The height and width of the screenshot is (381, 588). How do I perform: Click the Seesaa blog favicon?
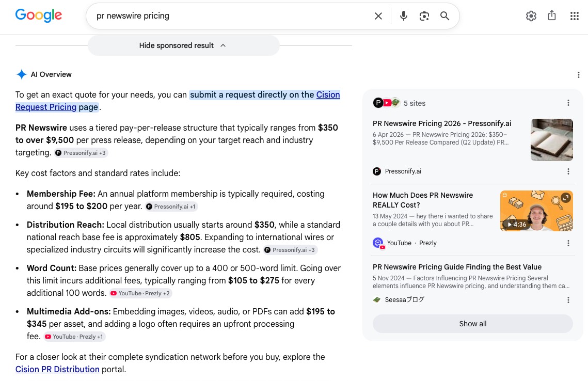[377, 299]
